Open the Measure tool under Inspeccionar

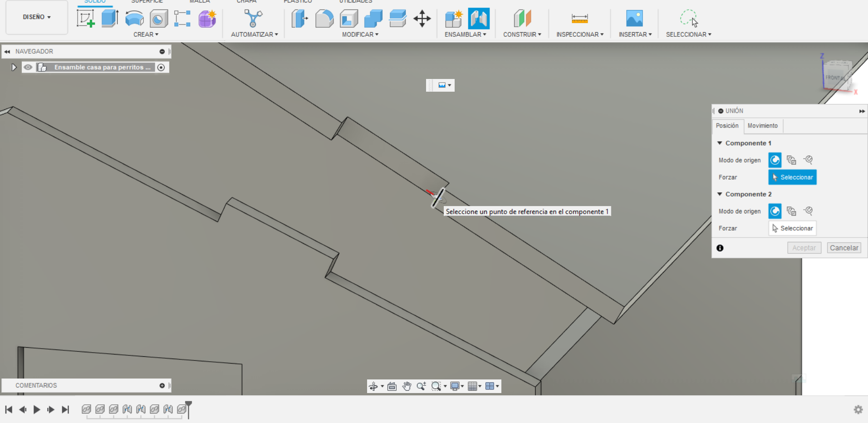[x=579, y=19]
